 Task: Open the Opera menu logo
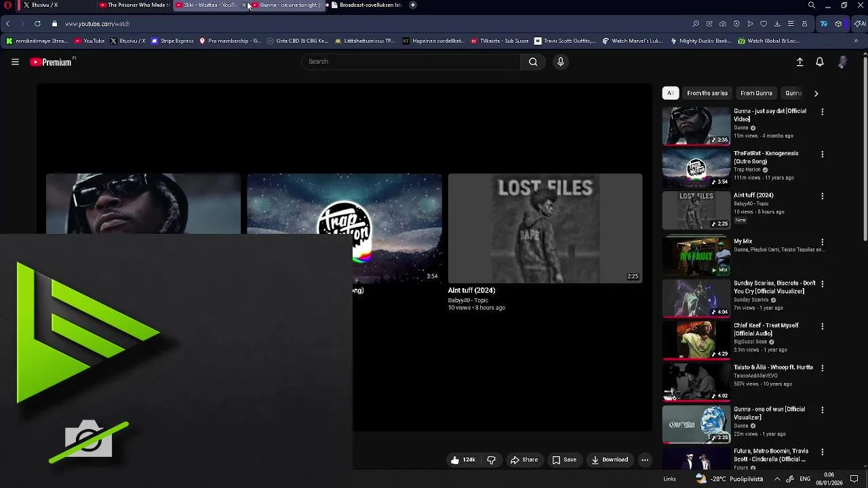point(7,5)
